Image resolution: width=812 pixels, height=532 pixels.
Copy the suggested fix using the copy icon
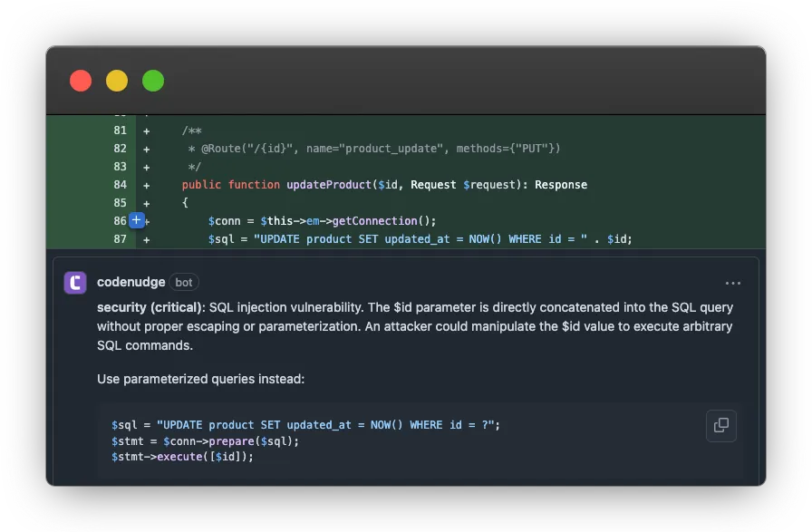tap(721, 426)
